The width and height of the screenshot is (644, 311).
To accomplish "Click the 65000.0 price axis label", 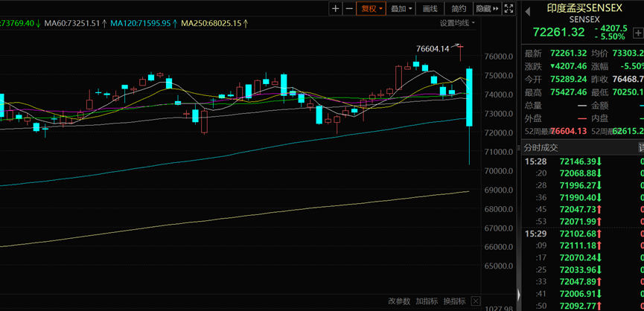I will (x=499, y=266).
